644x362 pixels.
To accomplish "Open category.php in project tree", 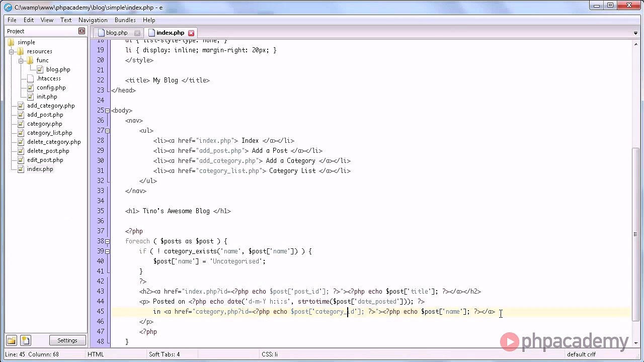I will click(44, 124).
